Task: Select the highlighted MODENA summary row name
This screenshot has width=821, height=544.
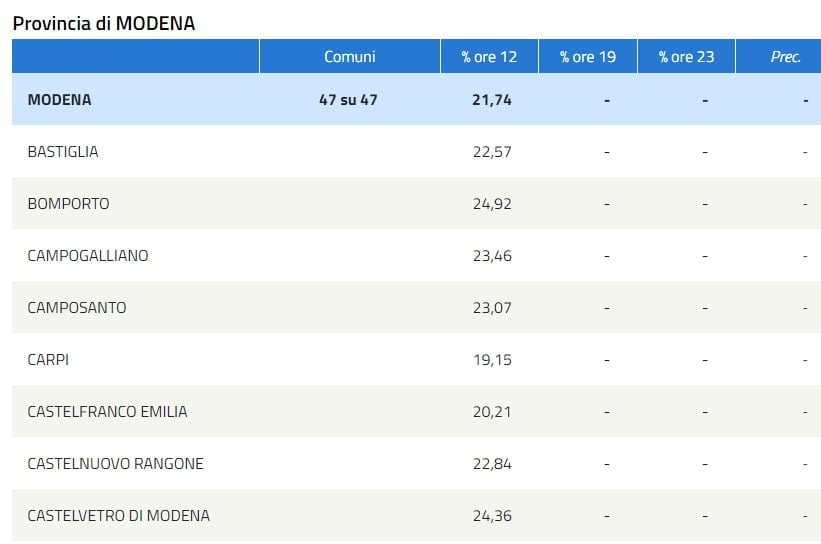Action: 59,100
